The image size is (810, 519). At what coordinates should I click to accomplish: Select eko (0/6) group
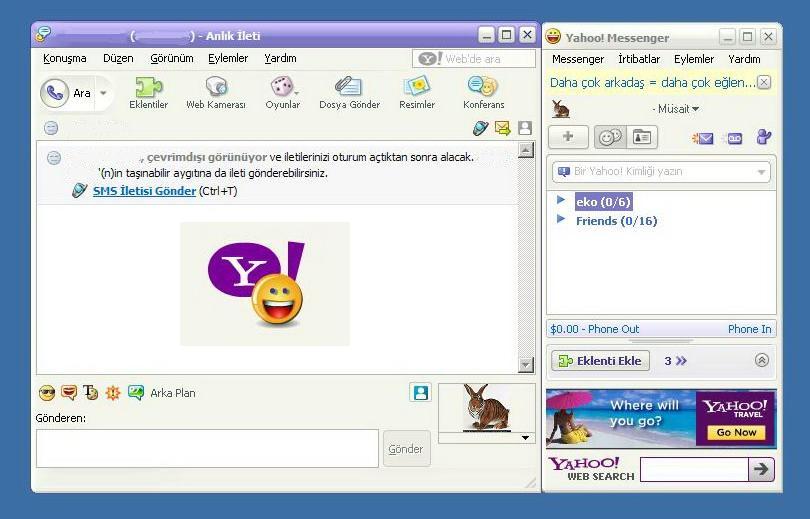tap(603, 202)
